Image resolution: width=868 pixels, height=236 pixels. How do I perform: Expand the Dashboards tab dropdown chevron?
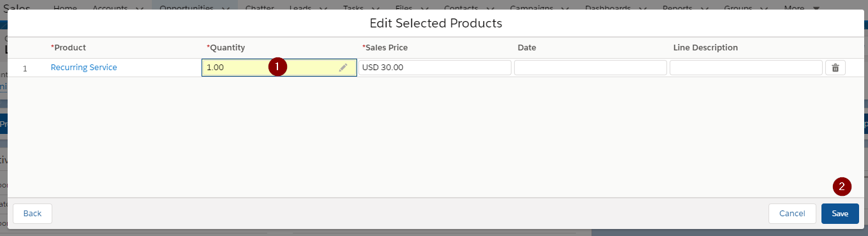point(642,8)
